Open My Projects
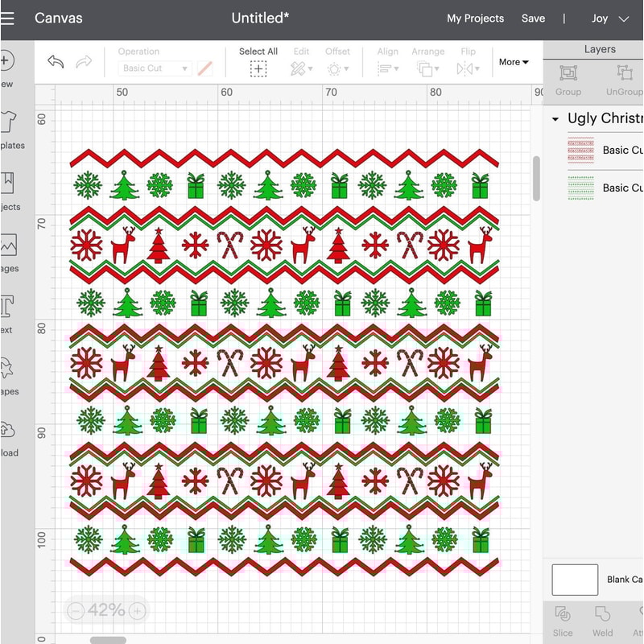Viewport: 644px width, 644px height. coord(476,18)
